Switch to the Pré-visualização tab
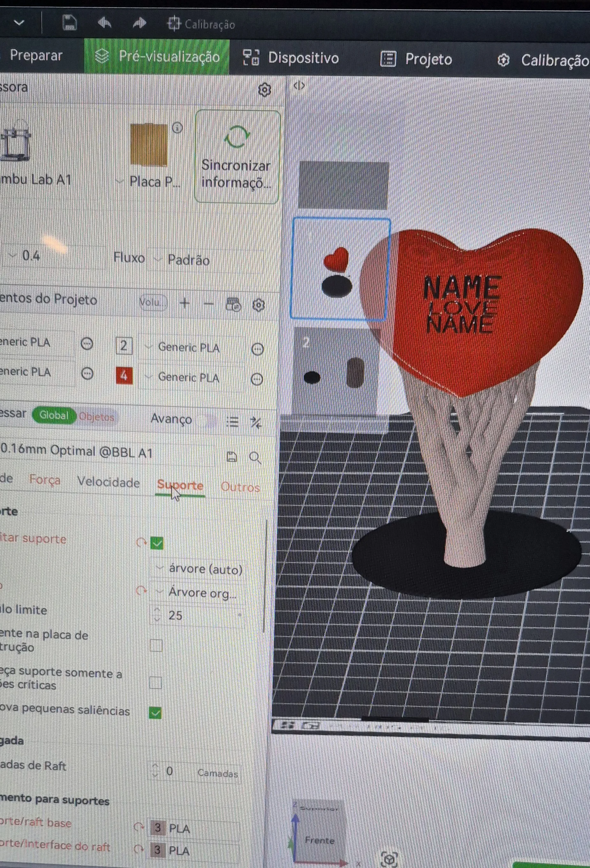Image resolution: width=590 pixels, height=868 pixels. pyautogui.click(x=157, y=56)
